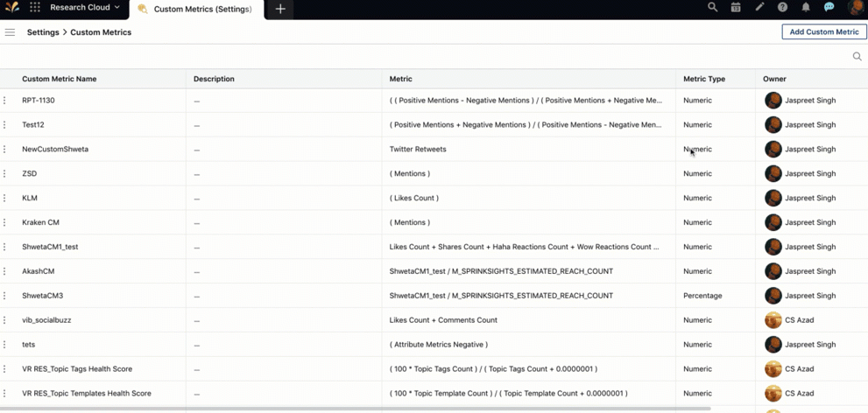Open the Sprinklr logo home icon
This screenshot has width=868, height=413.
pyautogui.click(x=12, y=8)
